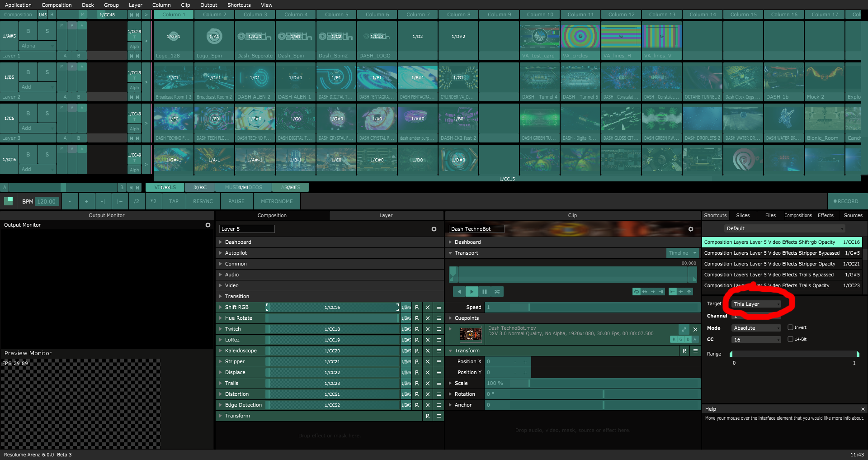The height and width of the screenshot is (460, 868).
Task: Open the Shortcuts menu
Action: tap(239, 5)
